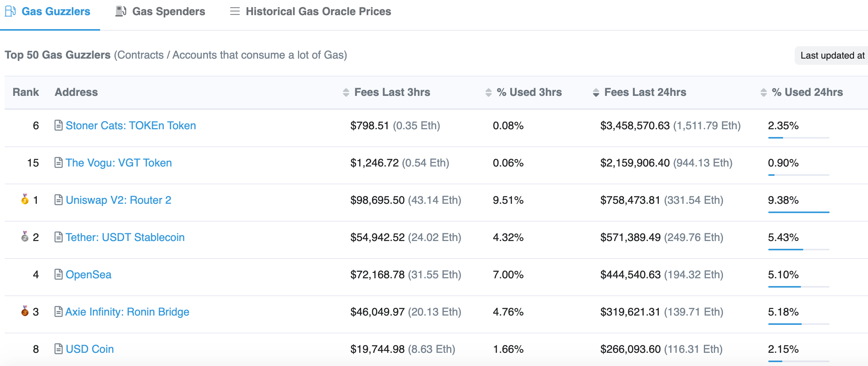This screenshot has height=366, width=868.
Task: Sort by Fees Last 24hrs arrows
Action: point(596,92)
